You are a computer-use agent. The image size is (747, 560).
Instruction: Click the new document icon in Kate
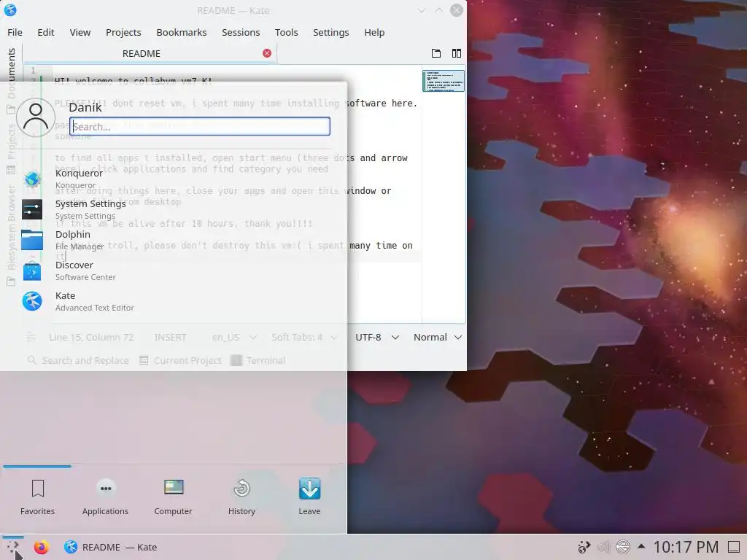[x=436, y=53]
